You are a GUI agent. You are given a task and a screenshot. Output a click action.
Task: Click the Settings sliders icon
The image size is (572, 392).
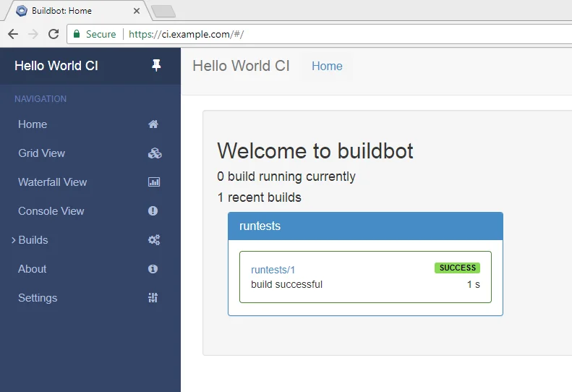(x=153, y=298)
